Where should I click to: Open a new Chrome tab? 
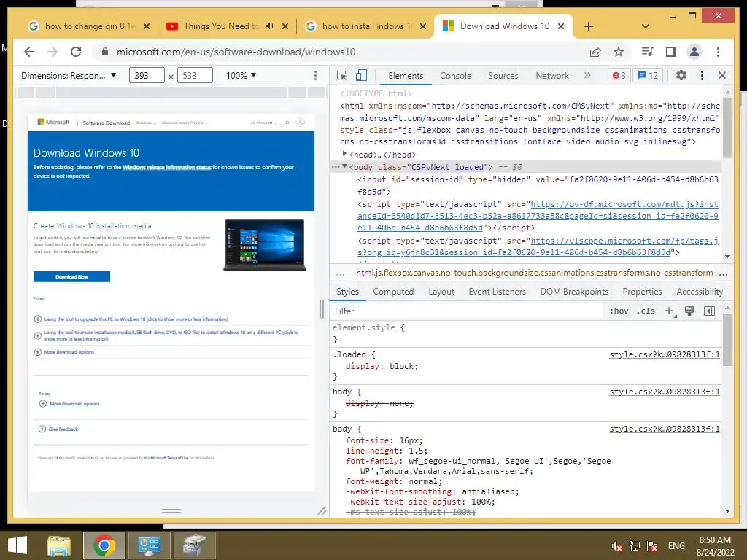point(589,26)
